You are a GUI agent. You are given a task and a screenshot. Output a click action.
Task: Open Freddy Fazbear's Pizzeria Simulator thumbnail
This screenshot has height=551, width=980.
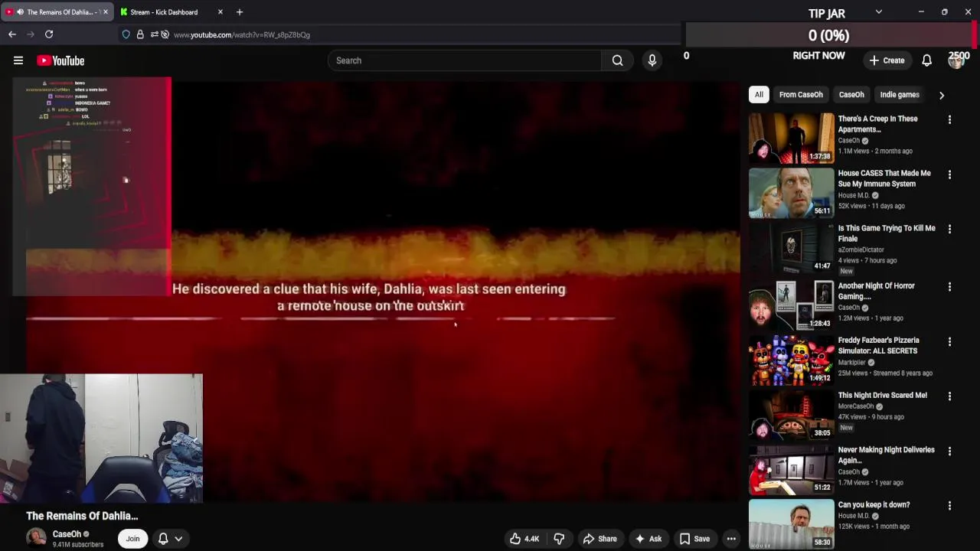(x=791, y=359)
